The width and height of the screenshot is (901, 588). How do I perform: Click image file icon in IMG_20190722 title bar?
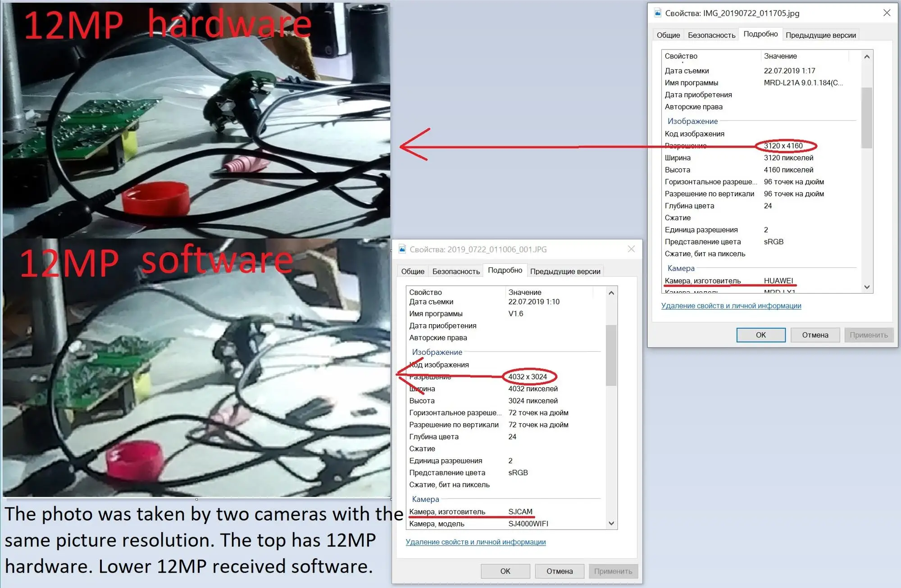coord(658,13)
